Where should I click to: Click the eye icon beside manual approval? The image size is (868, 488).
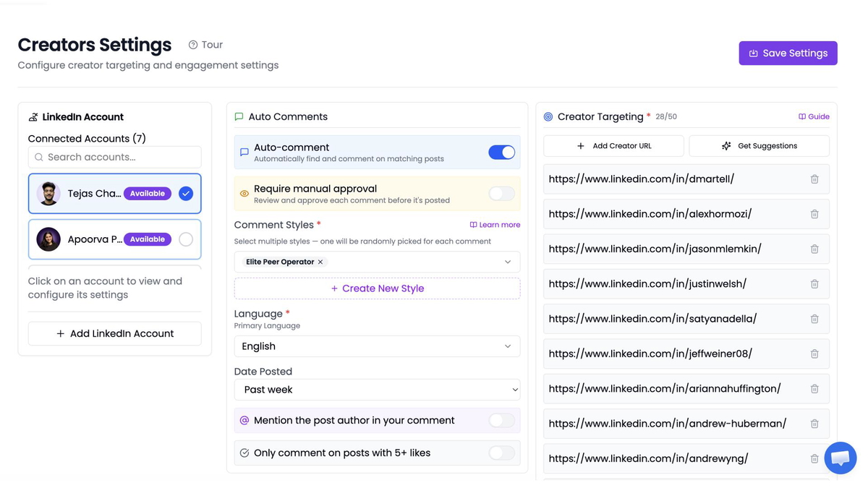(x=244, y=194)
